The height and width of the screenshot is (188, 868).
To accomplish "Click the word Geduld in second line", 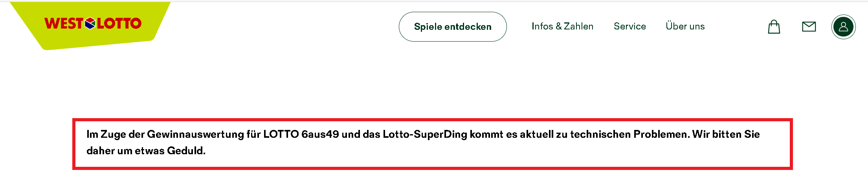I will (186, 151).
